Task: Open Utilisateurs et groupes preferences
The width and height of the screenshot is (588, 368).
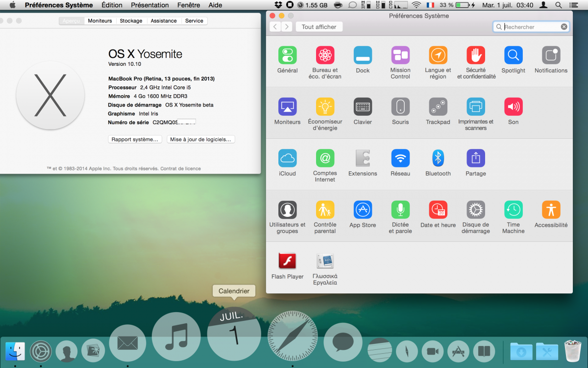Action: click(288, 210)
